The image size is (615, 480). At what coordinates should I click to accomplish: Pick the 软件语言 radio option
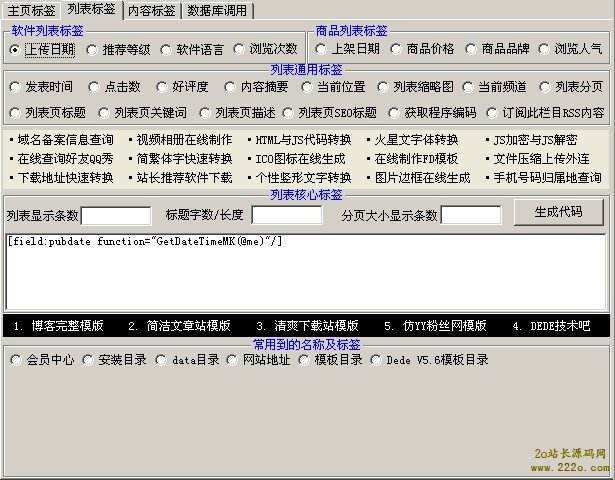tap(166, 50)
